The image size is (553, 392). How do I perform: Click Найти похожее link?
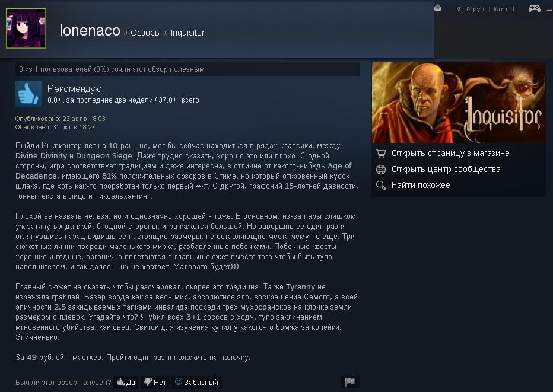pos(421,186)
